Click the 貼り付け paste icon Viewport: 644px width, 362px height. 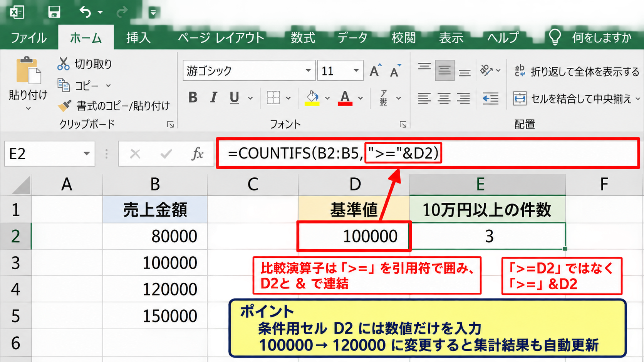click(28, 71)
